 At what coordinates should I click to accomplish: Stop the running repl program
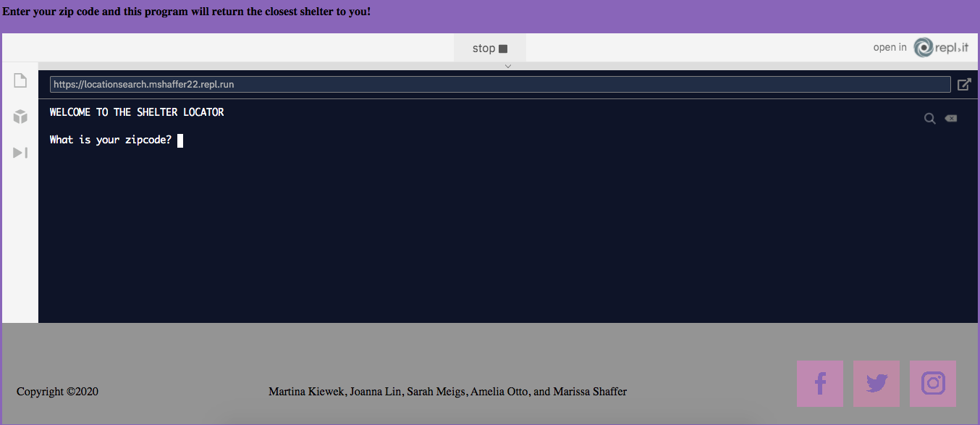[x=490, y=49]
